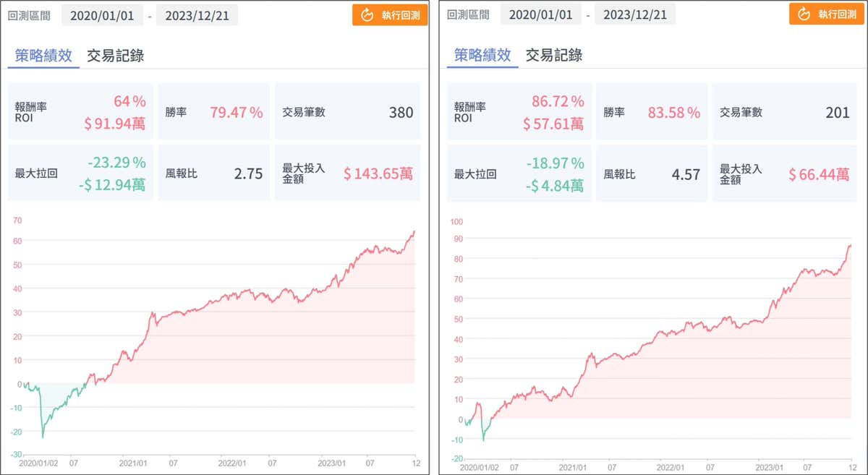This screenshot has width=868, height=475.
Task: Click the refresh icon in the left 執行回測 button
Action: pos(367,14)
